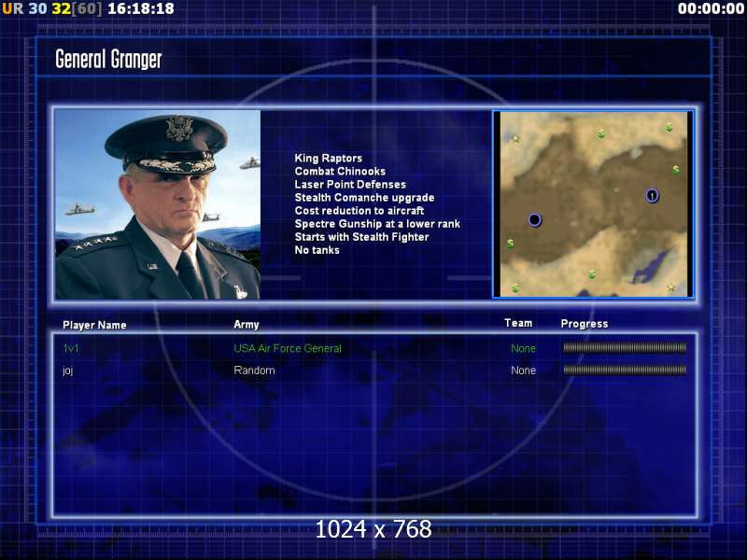Click the progress bar for player joj

(625, 370)
